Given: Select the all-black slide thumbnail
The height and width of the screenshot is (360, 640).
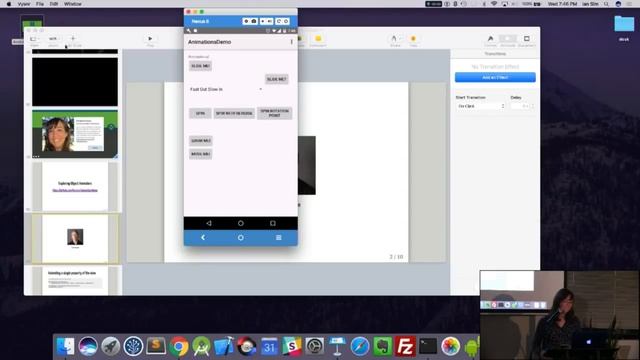Looking at the screenshot, I should click(x=75, y=82).
